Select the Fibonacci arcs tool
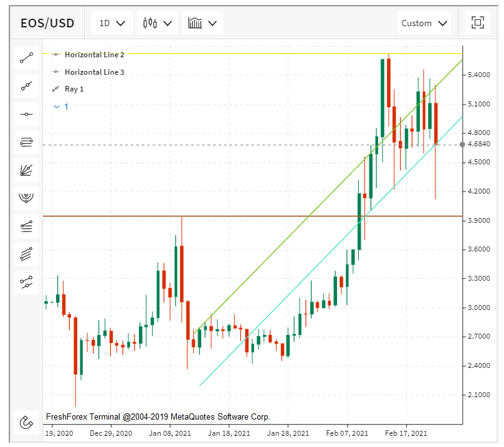504x447 pixels. 26,198
